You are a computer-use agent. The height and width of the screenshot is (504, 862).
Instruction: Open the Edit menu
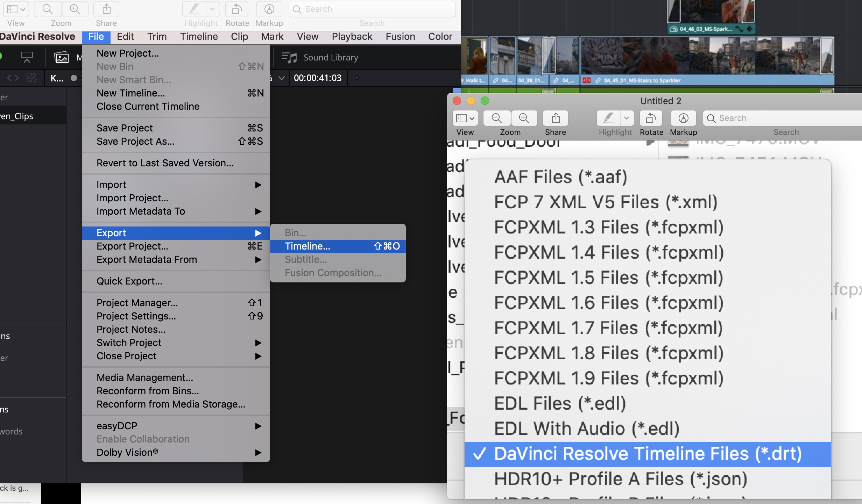[125, 37]
